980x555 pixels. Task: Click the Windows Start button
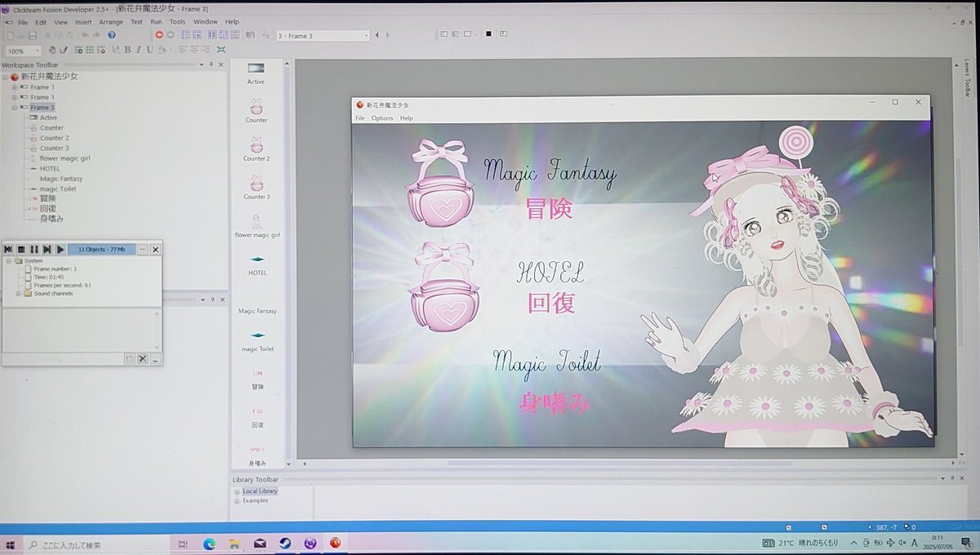(11, 544)
